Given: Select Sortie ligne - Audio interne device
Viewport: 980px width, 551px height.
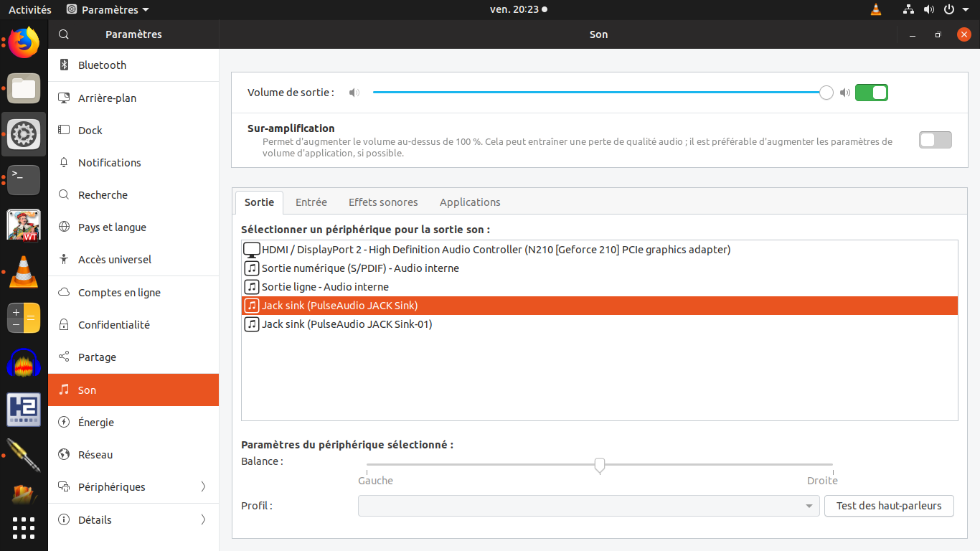Looking at the screenshot, I should point(325,287).
